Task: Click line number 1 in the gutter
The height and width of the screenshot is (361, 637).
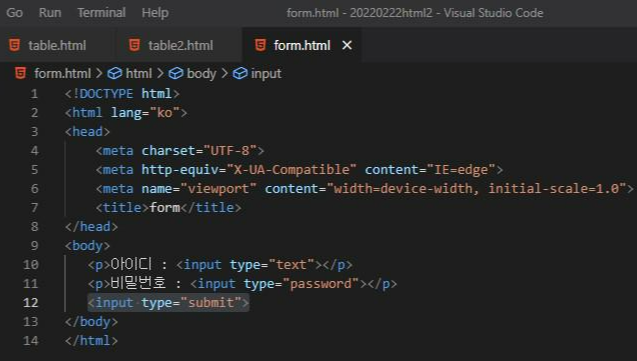Action: pos(35,94)
